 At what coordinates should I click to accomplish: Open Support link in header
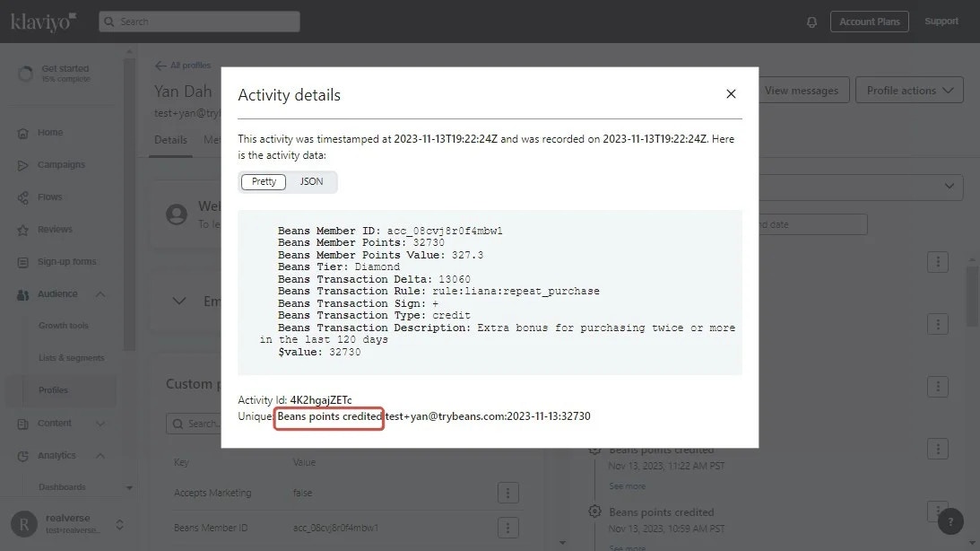[x=941, y=22]
